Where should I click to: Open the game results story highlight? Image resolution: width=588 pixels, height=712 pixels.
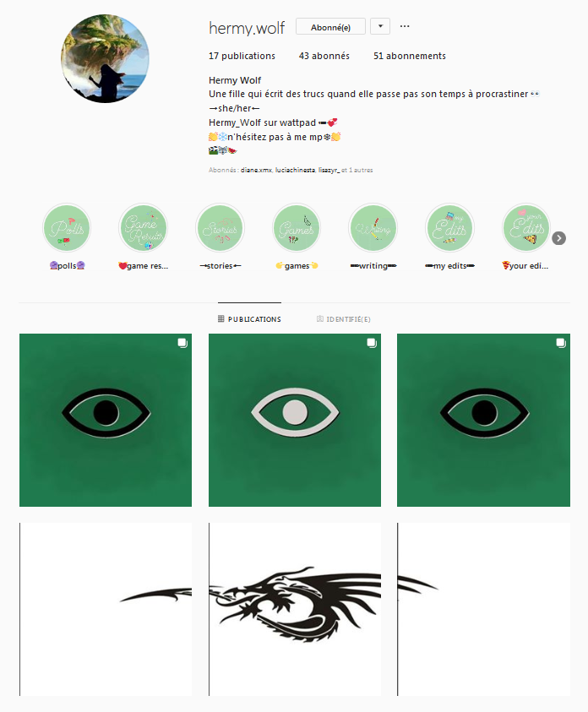click(x=144, y=228)
